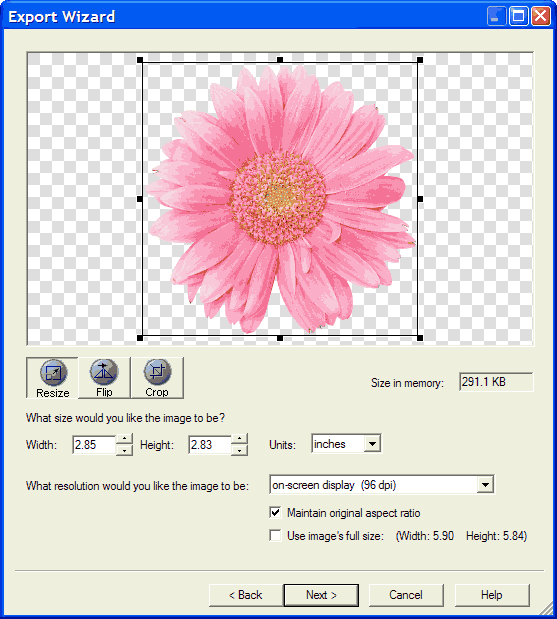The height and width of the screenshot is (619, 557).
Task: Click the bottom-right corner handle on the preview
Action: 420,338
